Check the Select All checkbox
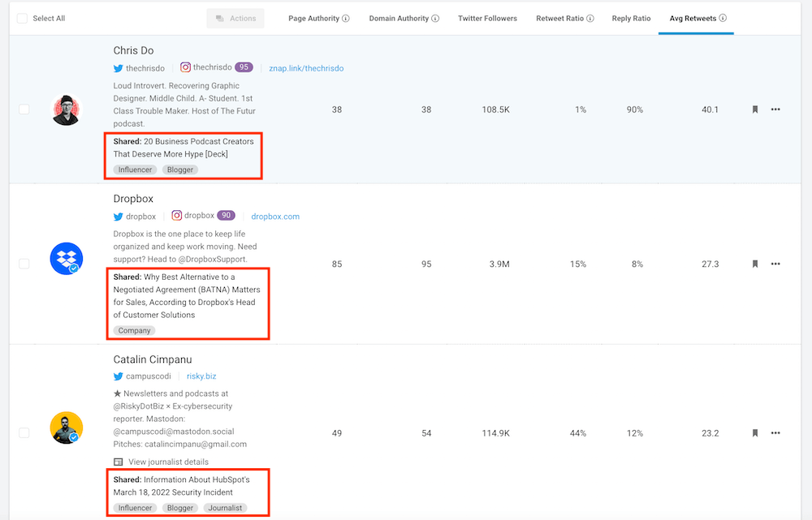The width and height of the screenshot is (812, 520). tap(21, 18)
